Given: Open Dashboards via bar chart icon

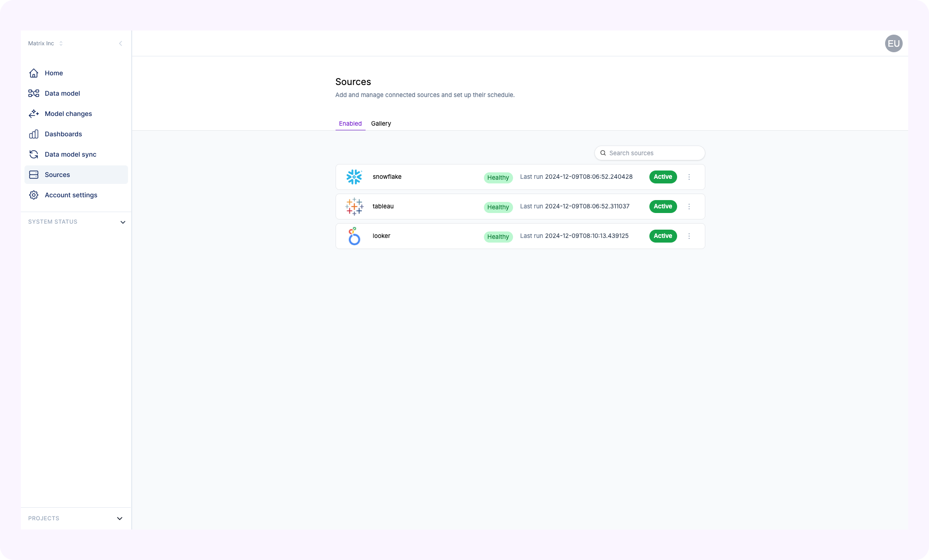Looking at the screenshot, I should (x=34, y=134).
